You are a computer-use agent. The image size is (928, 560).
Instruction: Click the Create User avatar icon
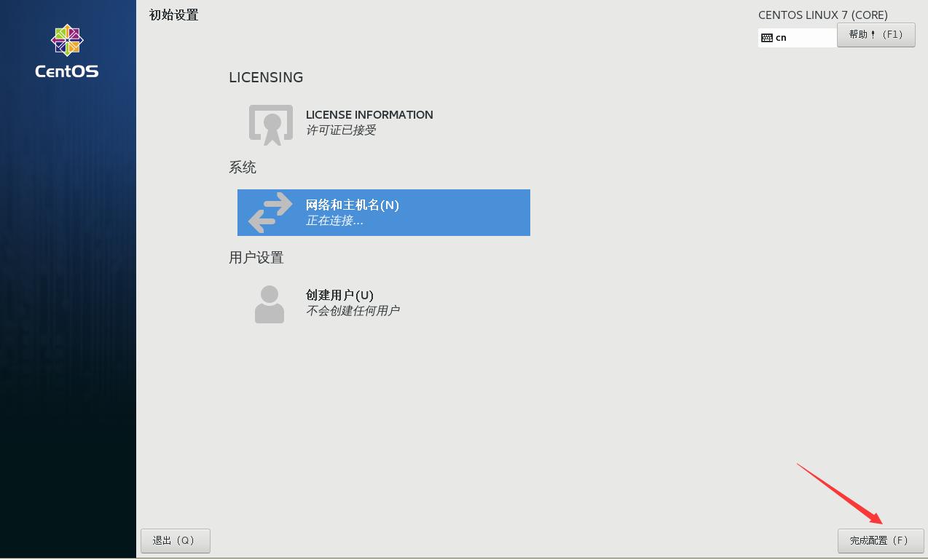[x=270, y=304]
